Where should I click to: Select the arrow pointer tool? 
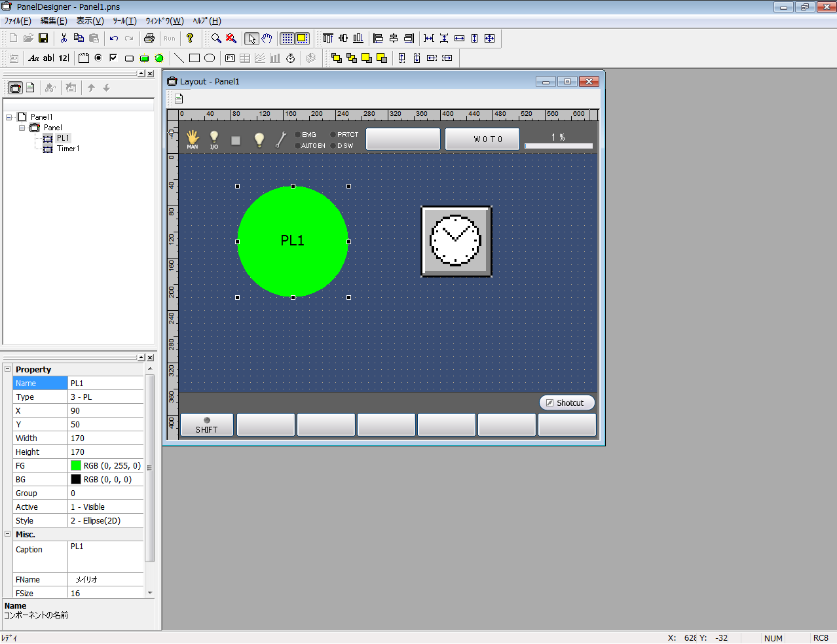[251, 39]
